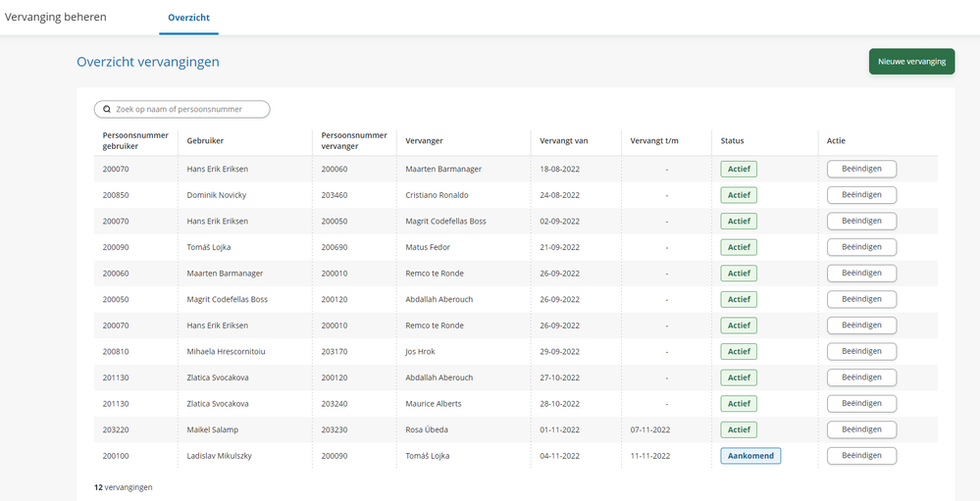Click the search magnifier icon
The height and width of the screenshot is (501, 980).
[x=107, y=110]
